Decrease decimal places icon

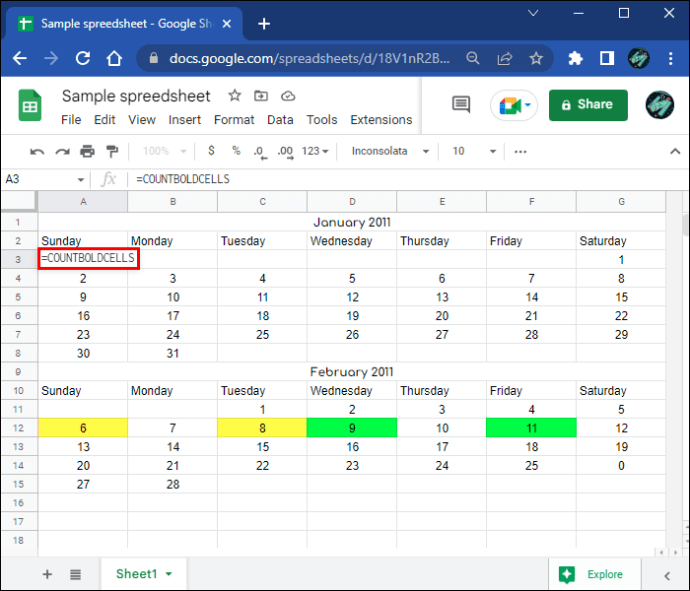260,152
